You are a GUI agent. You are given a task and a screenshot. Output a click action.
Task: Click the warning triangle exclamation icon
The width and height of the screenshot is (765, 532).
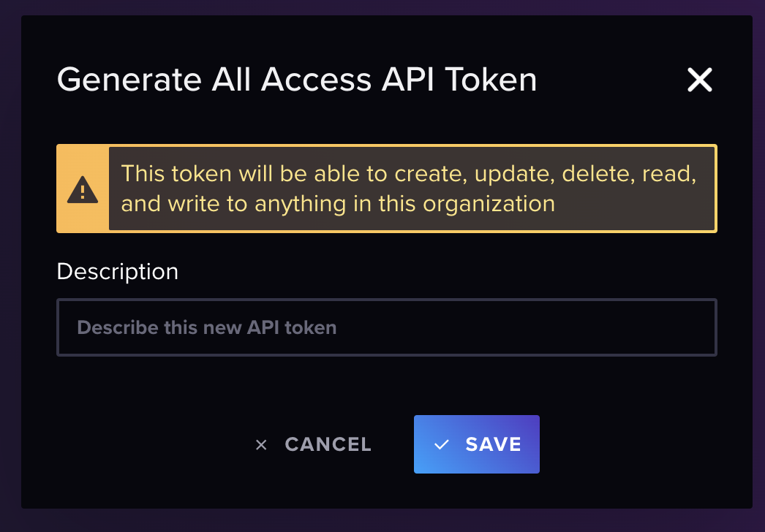[x=83, y=189]
